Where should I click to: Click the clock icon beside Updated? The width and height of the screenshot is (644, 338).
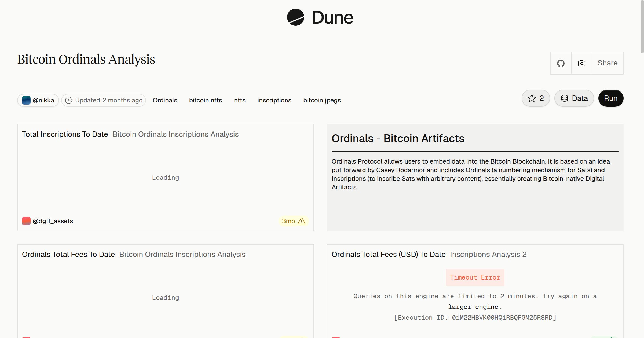coord(69,100)
